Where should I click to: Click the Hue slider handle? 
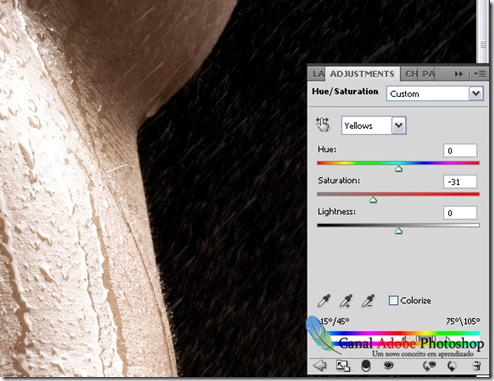click(399, 169)
